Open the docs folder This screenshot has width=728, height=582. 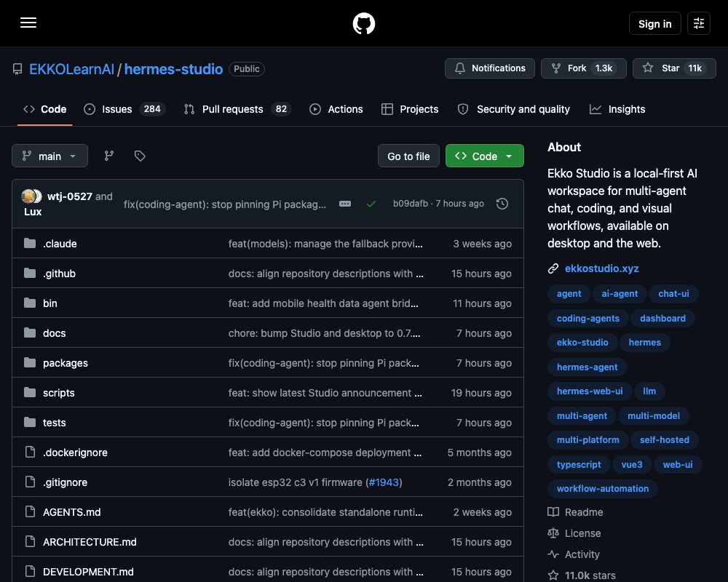[x=55, y=332]
